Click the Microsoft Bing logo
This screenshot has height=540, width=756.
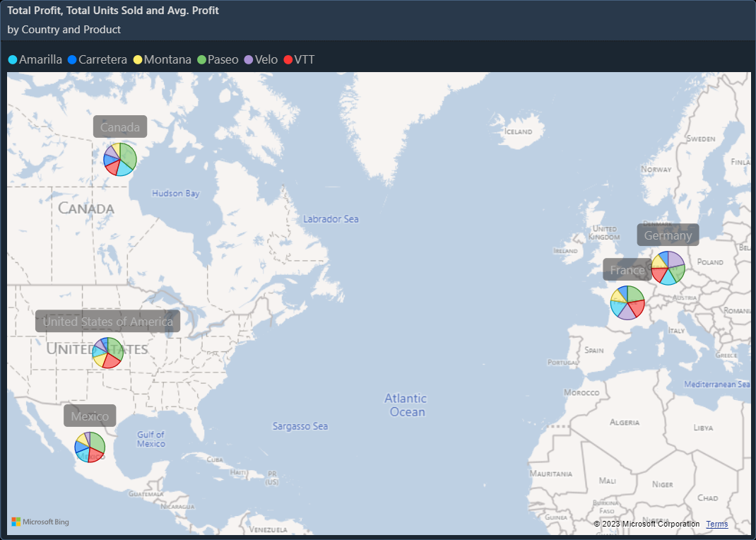pyautogui.click(x=40, y=522)
